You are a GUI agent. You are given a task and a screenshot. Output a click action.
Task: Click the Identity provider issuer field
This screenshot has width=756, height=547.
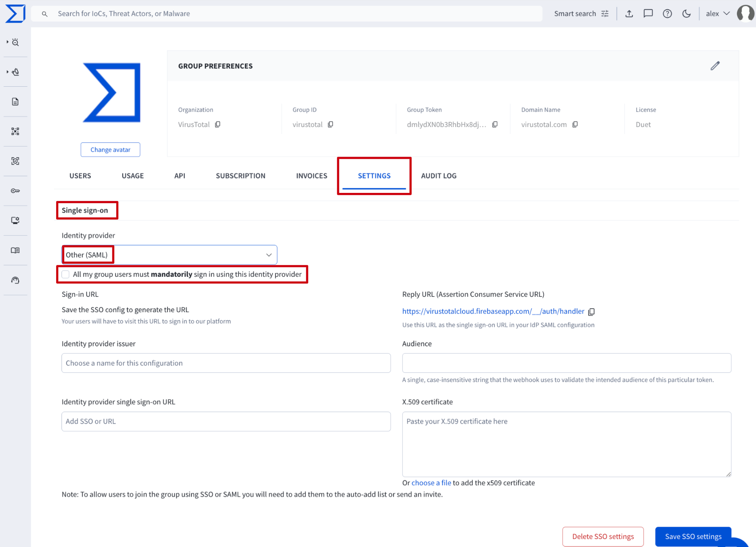point(226,363)
